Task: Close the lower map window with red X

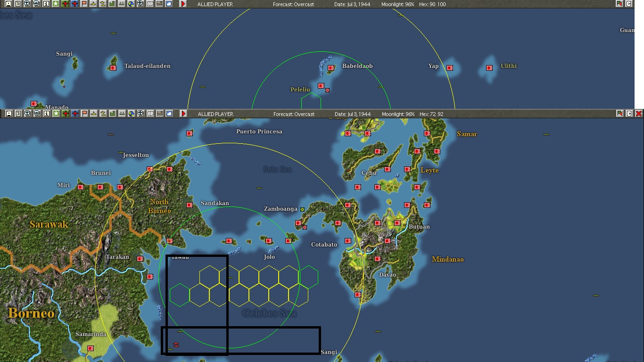Action: coord(638,114)
